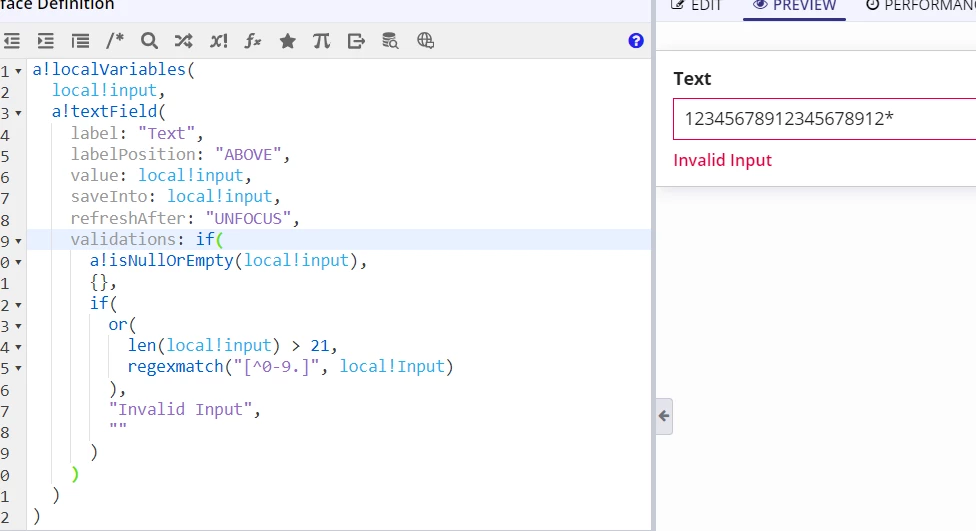Click the empty string "" line

pos(118,428)
